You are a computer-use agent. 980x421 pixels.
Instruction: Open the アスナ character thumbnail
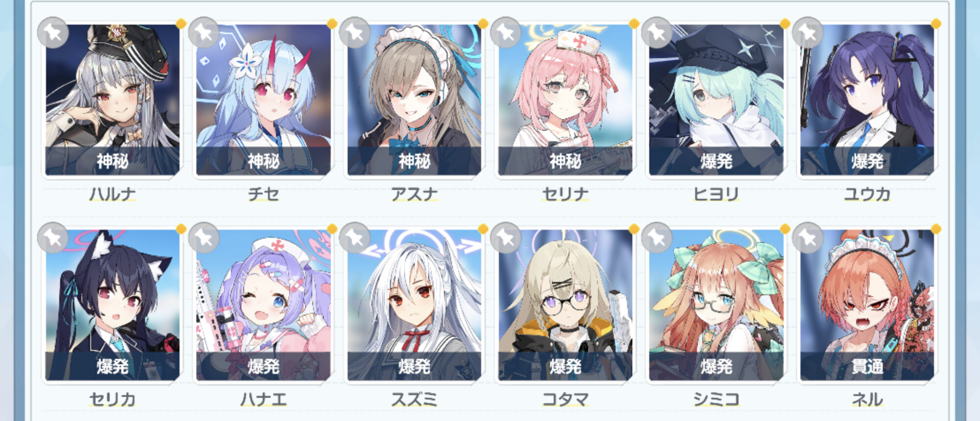(415, 100)
